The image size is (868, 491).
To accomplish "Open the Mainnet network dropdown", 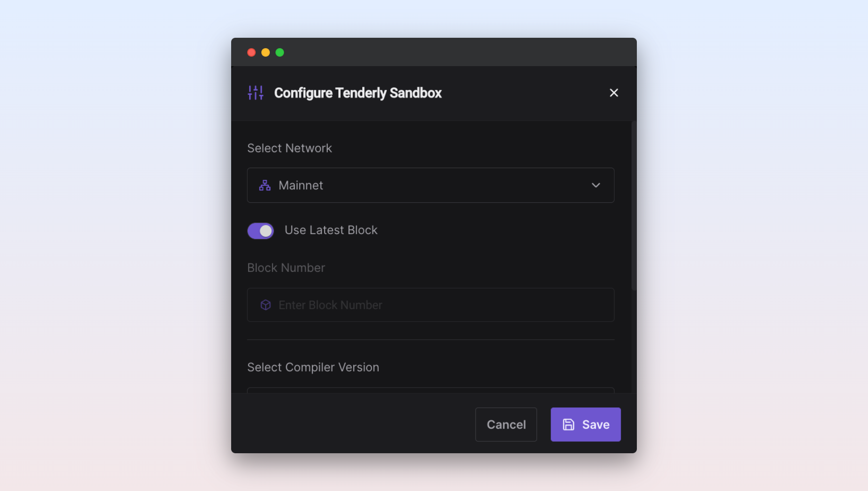I will [431, 185].
